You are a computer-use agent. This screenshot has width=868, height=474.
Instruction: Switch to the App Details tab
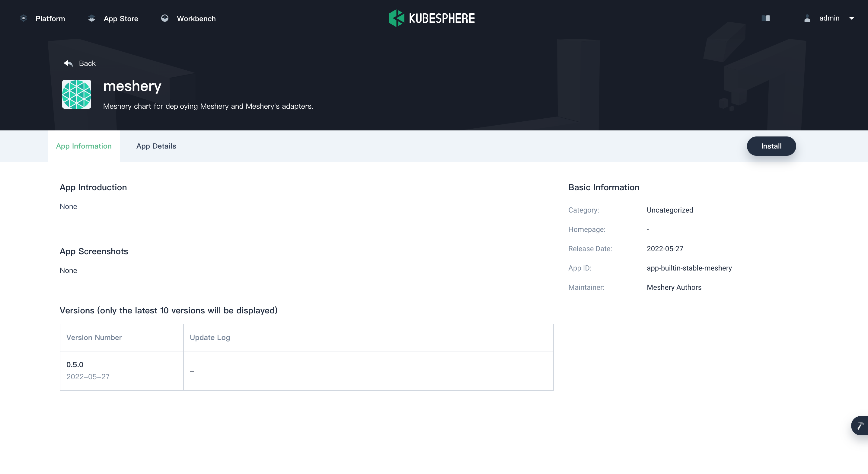coord(156,146)
